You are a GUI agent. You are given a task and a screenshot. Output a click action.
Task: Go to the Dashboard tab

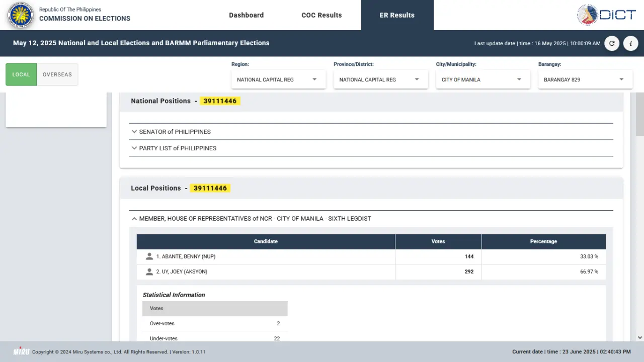[x=247, y=15]
